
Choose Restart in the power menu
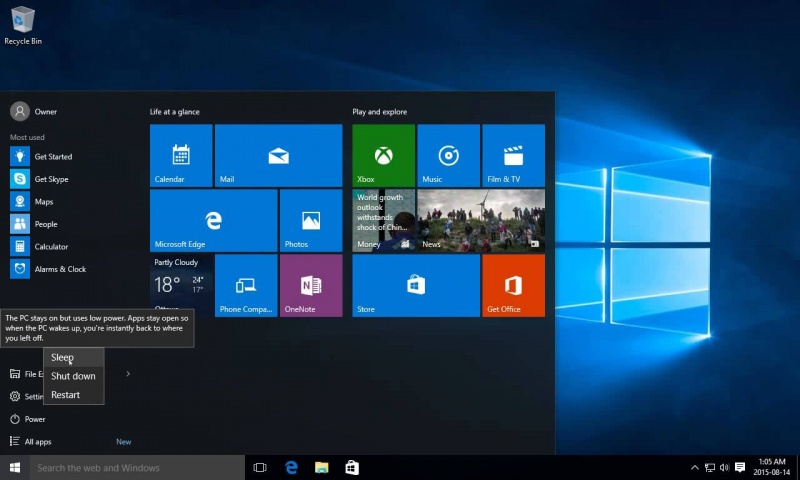pyautogui.click(x=74, y=395)
